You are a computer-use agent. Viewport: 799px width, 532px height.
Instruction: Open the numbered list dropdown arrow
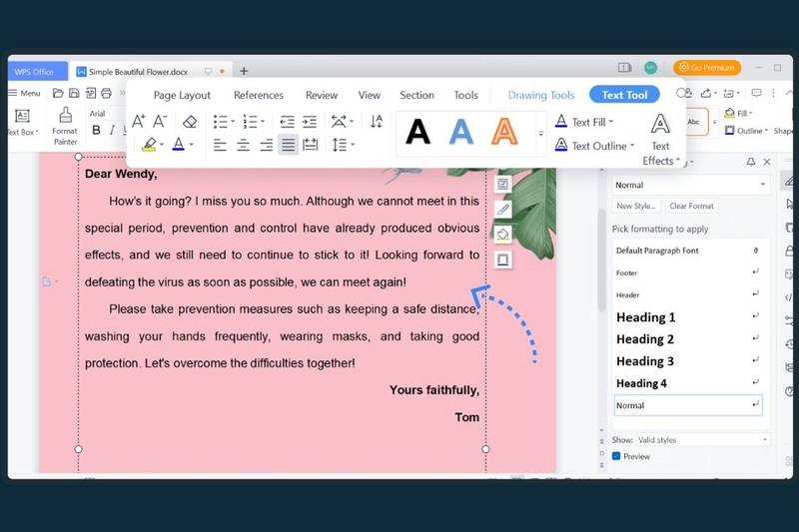[x=263, y=122]
